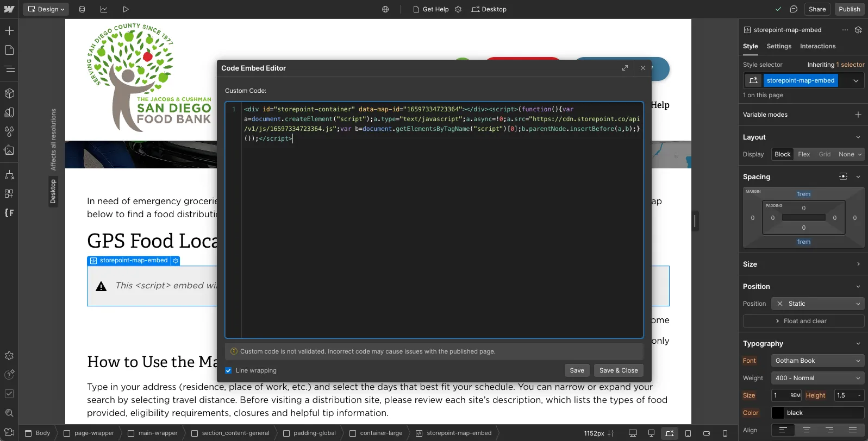
Task: Open canvas settings sliders icon
Action: (611, 433)
